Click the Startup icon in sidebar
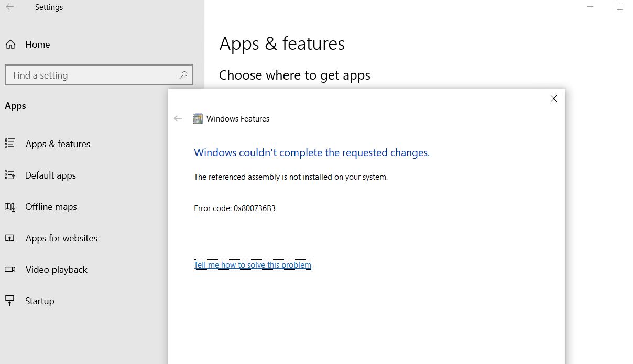Image resolution: width=633 pixels, height=364 pixels. pos(11,301)
